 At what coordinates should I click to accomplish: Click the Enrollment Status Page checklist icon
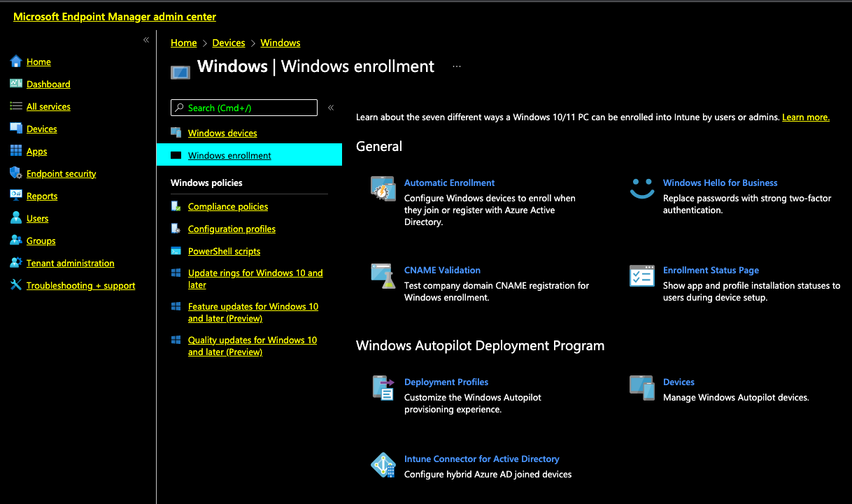(642, 276)
